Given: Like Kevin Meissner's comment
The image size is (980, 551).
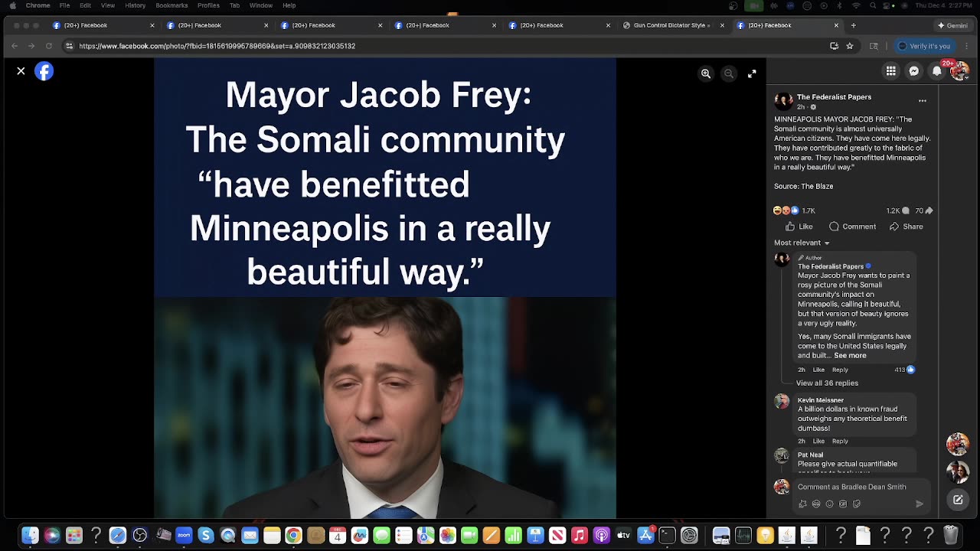Looking at the screenshot, I should (x=818, y=442).
